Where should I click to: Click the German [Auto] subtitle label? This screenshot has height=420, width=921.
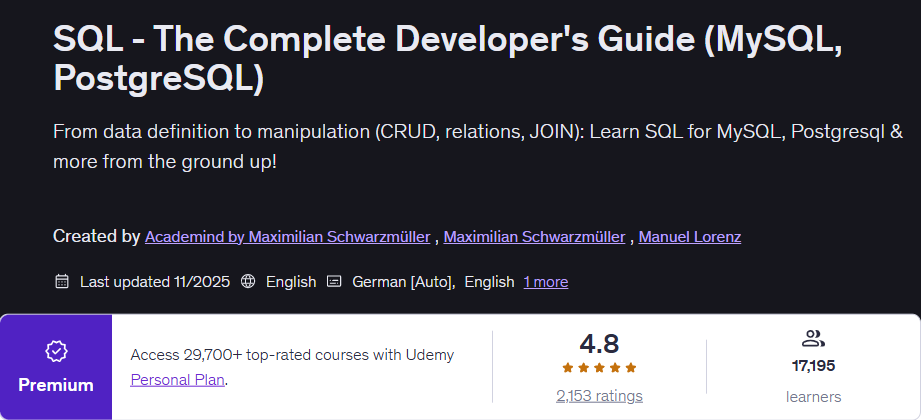pyautogui.click(x=404, y=282)
